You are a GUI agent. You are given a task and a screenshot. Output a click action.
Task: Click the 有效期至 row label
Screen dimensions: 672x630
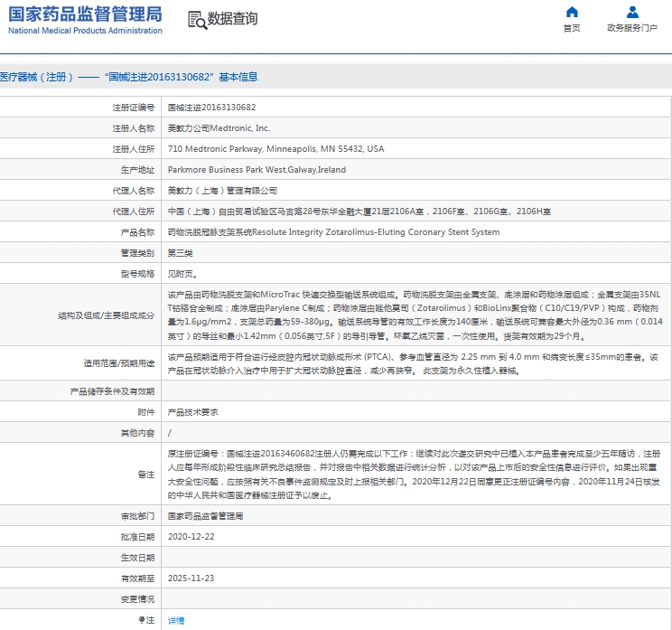click(137, 578)
